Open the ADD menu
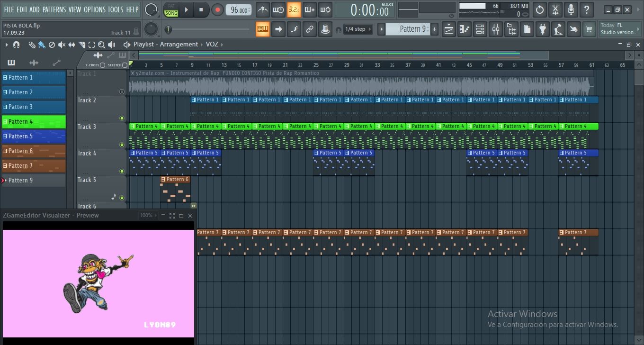Screen dimensions: 644x345 35,9
